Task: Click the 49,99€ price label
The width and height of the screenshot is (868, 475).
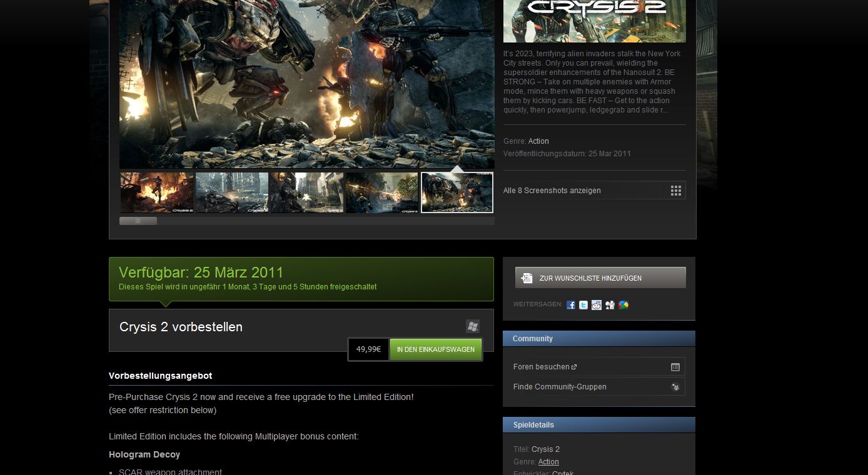Action: 369,349
